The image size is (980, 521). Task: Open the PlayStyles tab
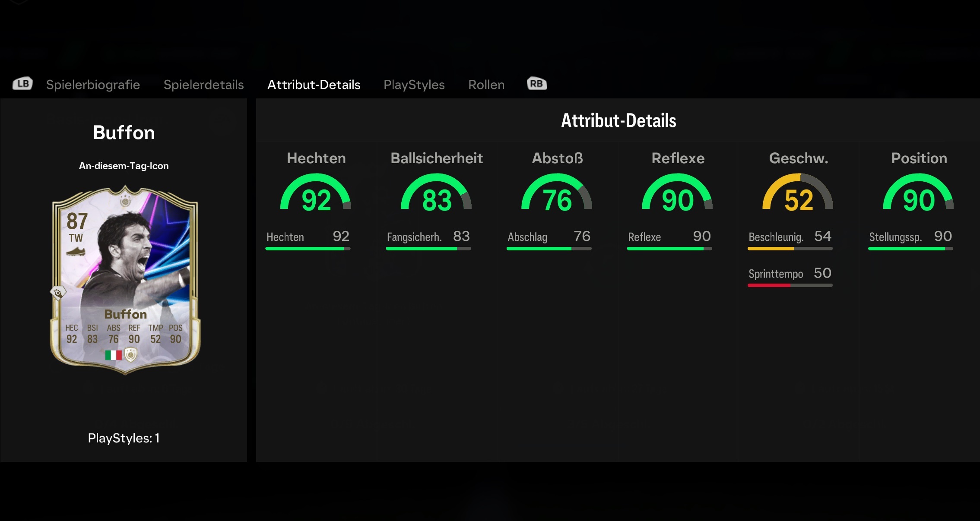click(x=414, y=85)
